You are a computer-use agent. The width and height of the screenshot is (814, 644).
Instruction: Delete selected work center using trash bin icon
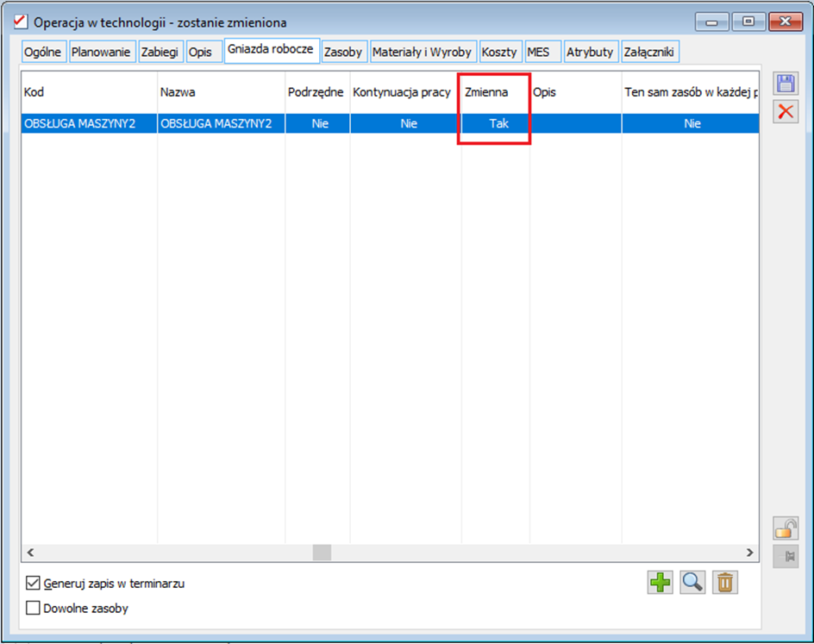pos(725,583)
